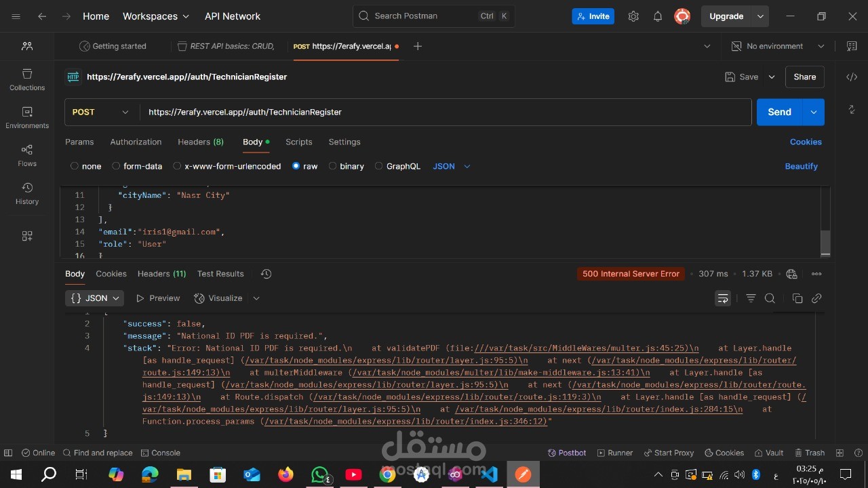Open the Flows sidebar panel
The image size is (868, 488).
[x=27, y=156]
